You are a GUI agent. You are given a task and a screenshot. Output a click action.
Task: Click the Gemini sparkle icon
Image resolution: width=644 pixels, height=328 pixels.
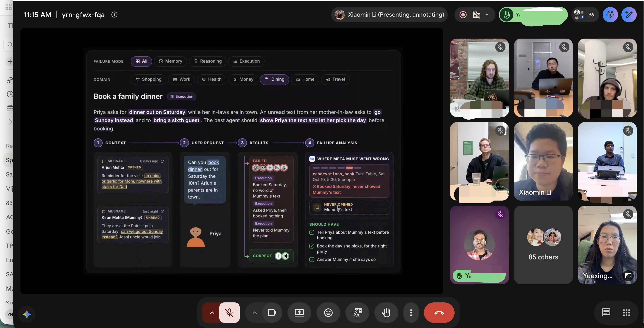27,314
